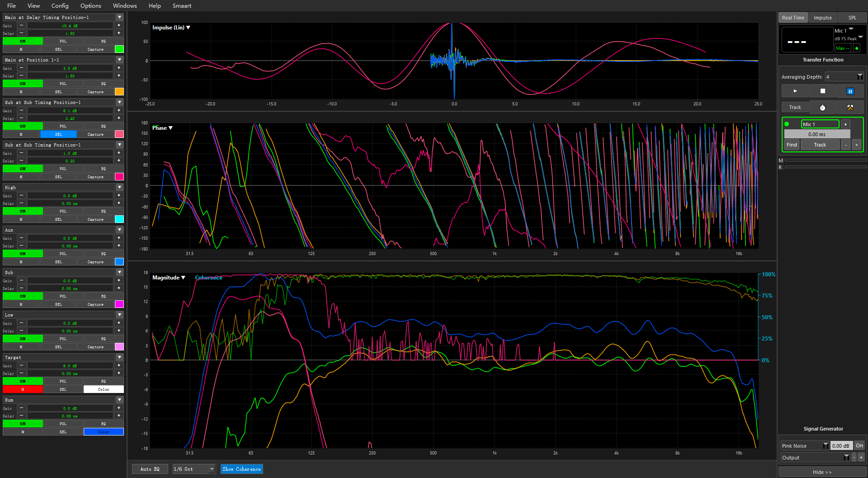
Task: Open the Averaging Depth dropdown
Action: click(x=859, y=77)
